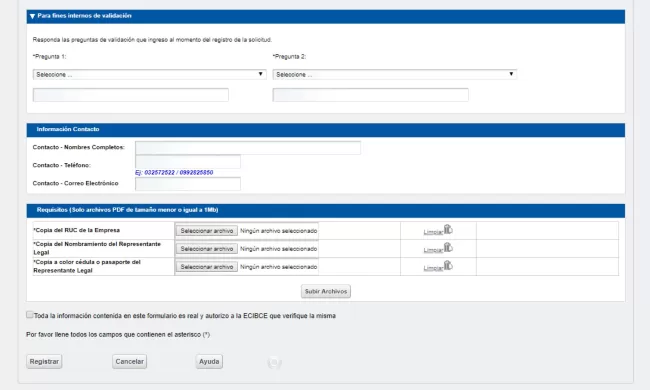
Task: Focus the Contacto Correo Electrónico field
Action: click(188, 184)
